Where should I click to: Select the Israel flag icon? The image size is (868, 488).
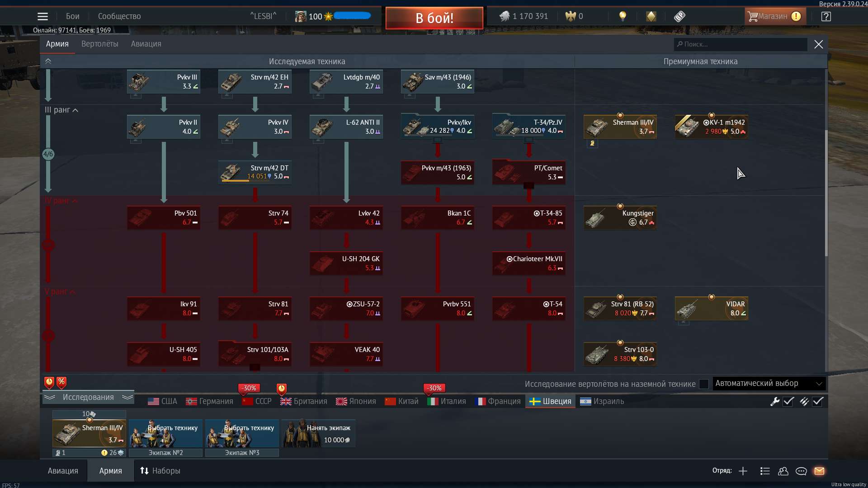(x=585, y=401)
